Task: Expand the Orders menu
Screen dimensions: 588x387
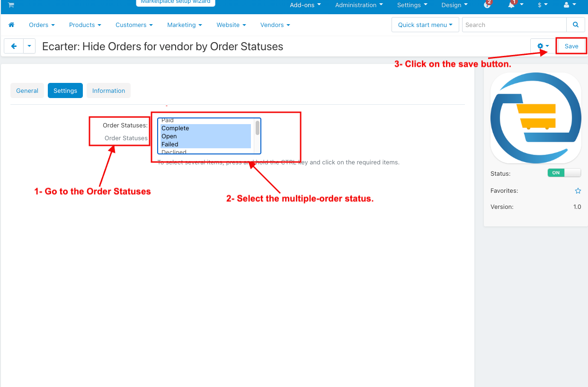Action: [x=42, y=25]
